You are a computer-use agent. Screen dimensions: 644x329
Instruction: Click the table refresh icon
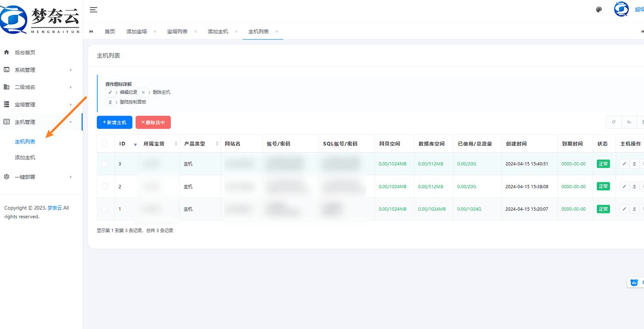pyautogui.click(x=614, y=122)
